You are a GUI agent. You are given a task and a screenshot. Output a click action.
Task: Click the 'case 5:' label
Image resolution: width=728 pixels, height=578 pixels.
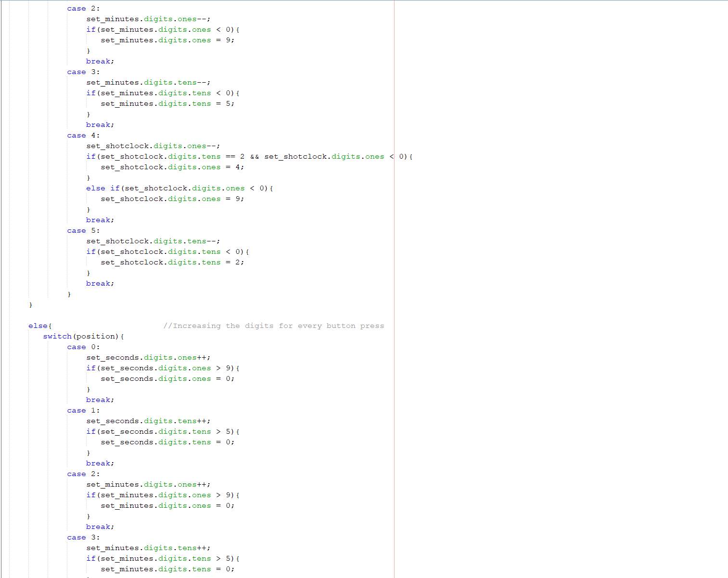[83, 231]
